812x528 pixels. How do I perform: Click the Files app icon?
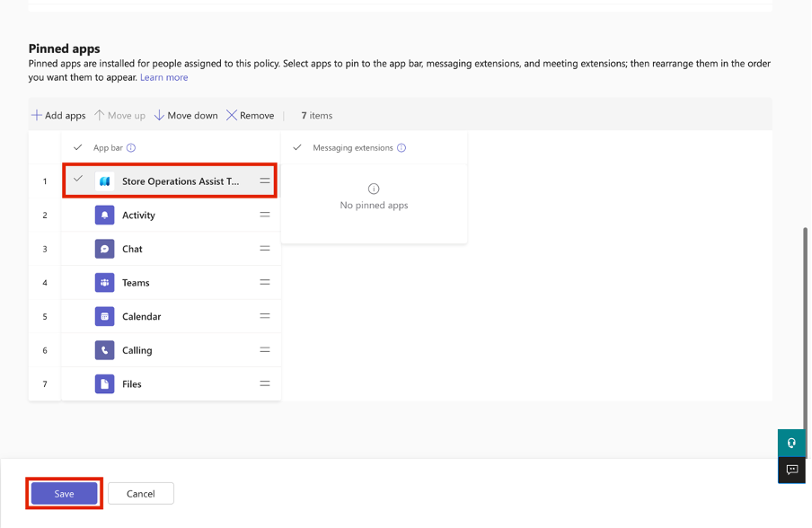pos(104,383)
